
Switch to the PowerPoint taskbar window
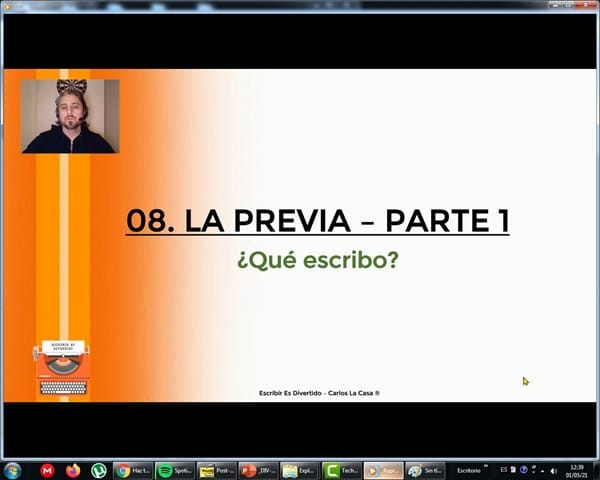coord(258,471)
